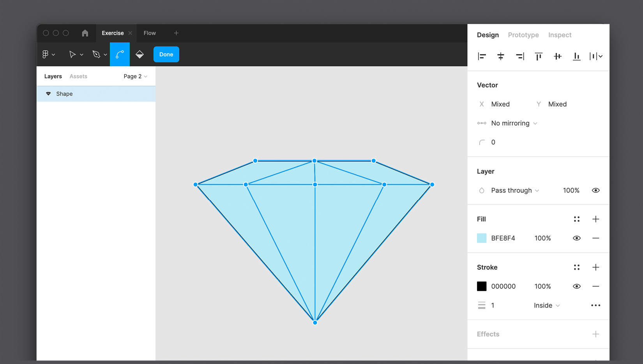The image size is (643, 364).
Task: Click the BFE8F4 fill color swatch
Action: click(482, 238)
